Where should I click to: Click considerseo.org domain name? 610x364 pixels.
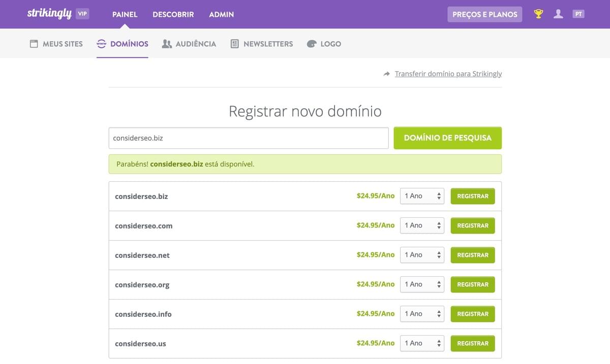click(142, 285)
